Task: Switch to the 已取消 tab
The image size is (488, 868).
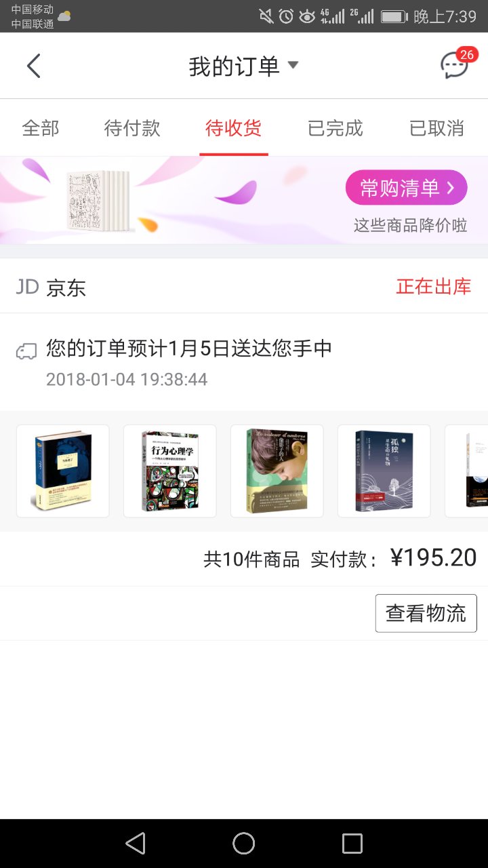Action: tap(436, 128)
